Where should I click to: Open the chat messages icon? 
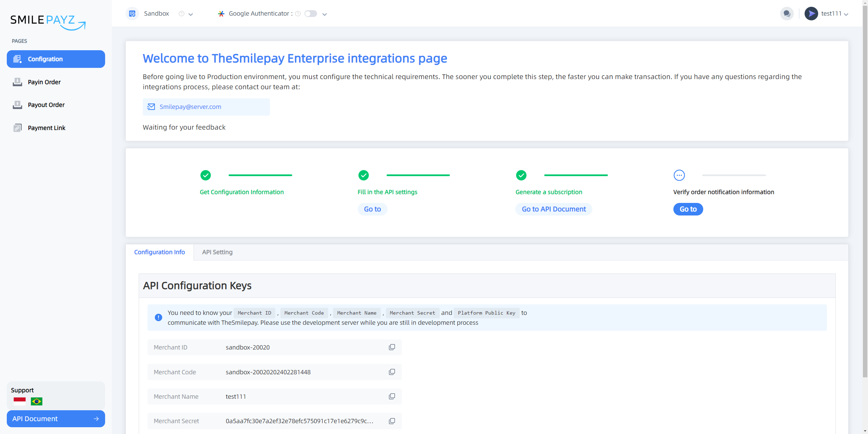coord(787,14)
